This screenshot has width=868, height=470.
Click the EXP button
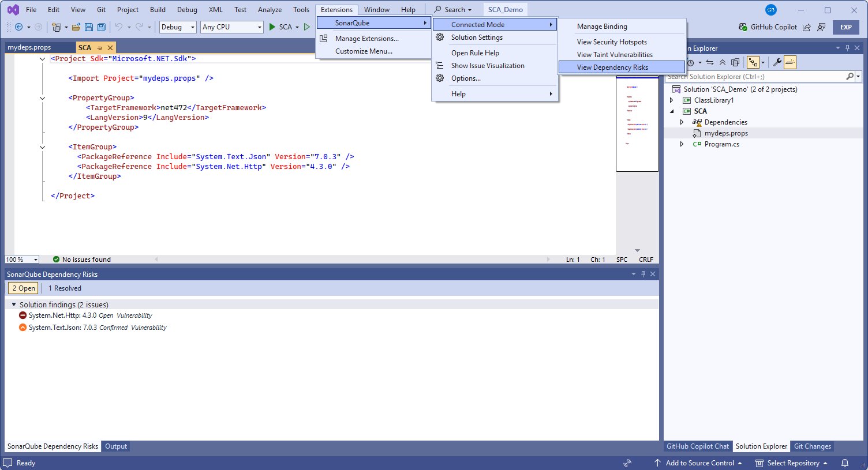(846, 27)
